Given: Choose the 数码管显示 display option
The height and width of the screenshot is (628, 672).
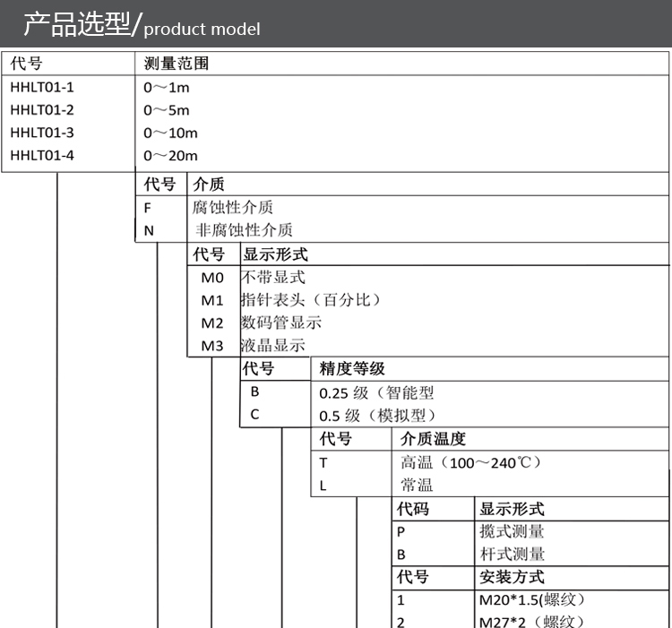Looking at the screenshot, I should pos(281,323).
